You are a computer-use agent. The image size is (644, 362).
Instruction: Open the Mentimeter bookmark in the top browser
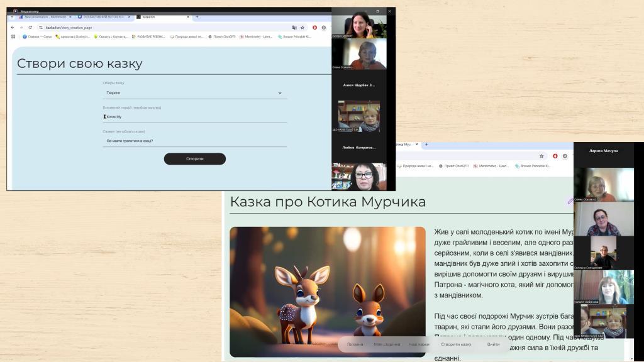pos(256,36)
